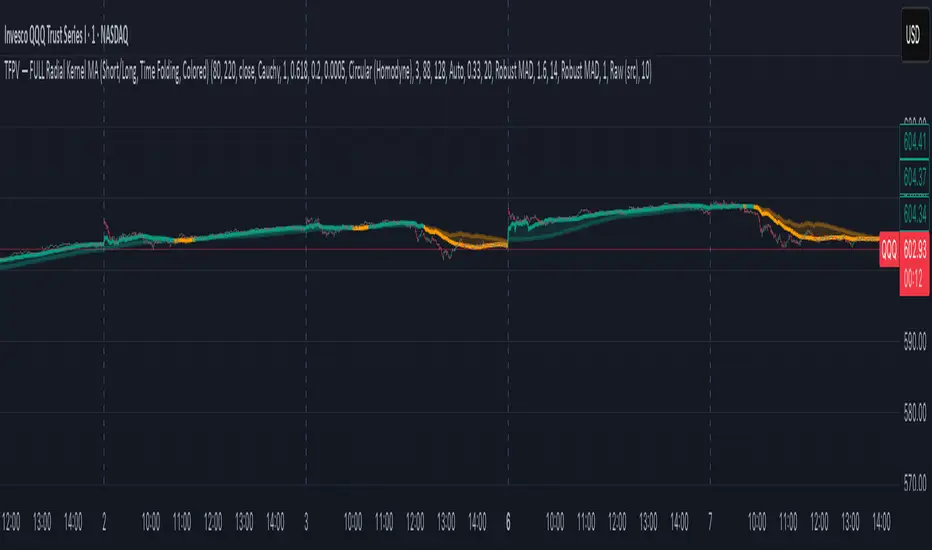The height and width of the screenshot is (550, 932).
Task: Click the 590.00 price axis label
Action: coord(915,342)
